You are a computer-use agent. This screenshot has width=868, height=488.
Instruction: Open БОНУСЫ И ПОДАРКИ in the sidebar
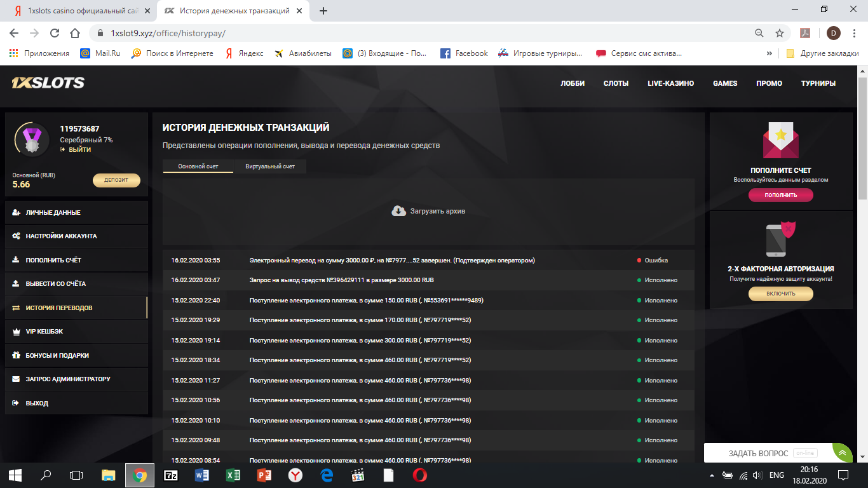coord(76,355)
